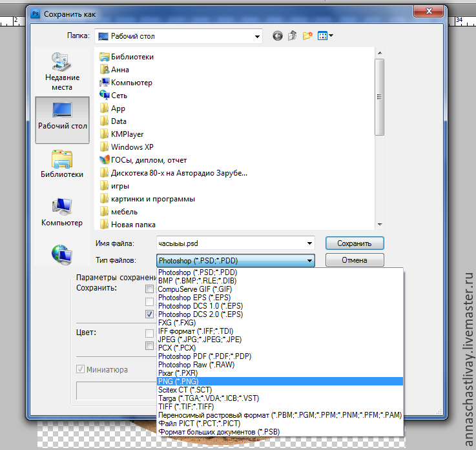476x450 pixels.
Task: Choose PCX format from the list
Action: pos(280,348)
